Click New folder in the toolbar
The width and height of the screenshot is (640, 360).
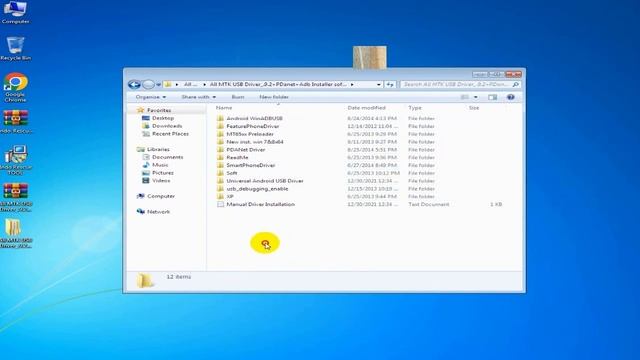pyautogui.click(x=274, y=97)
